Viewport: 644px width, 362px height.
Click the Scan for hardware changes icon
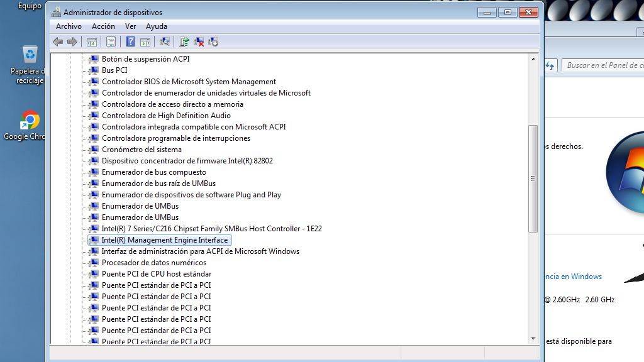click(165, 41)
